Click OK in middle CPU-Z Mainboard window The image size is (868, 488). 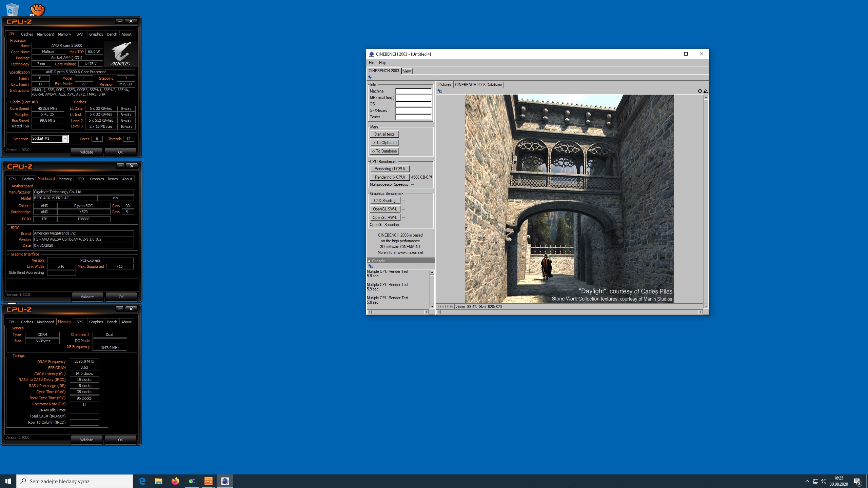[121, 297]
